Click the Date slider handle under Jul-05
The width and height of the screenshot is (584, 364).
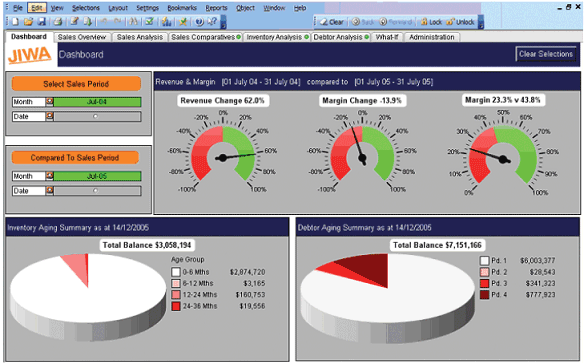pos(96,191)
